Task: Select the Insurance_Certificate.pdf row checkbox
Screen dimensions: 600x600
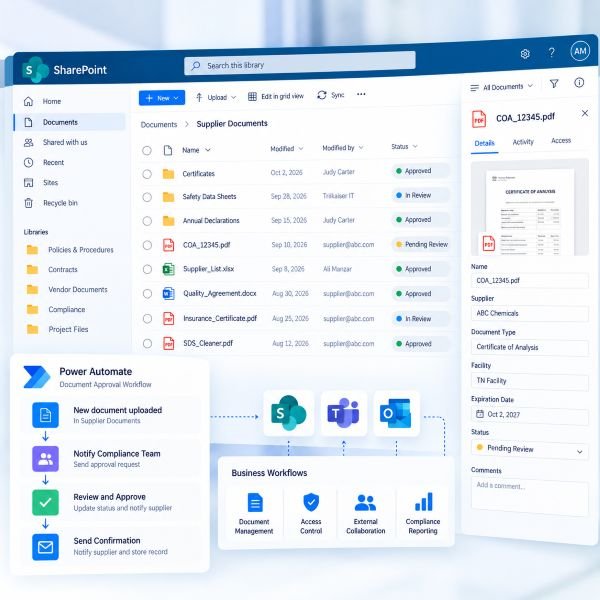Action: tap(147, 319)
